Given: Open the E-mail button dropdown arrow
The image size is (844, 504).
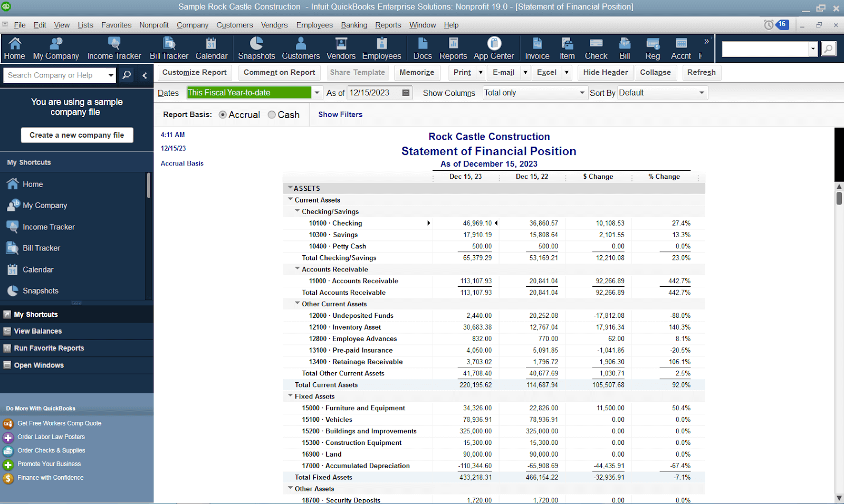Looking at the screenshot, I should point(525,73).
